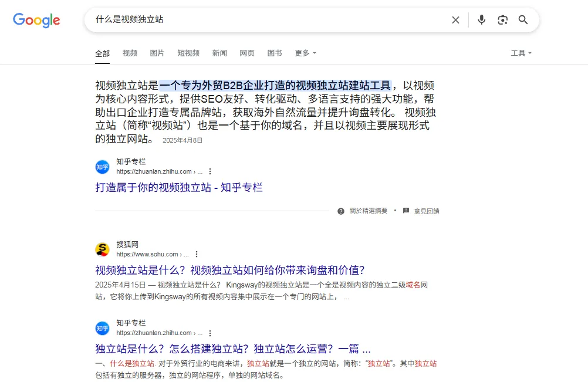
Task: Open result 独立站是什么？怎么搭建独立站？
Action: click(x=233, y=349)
